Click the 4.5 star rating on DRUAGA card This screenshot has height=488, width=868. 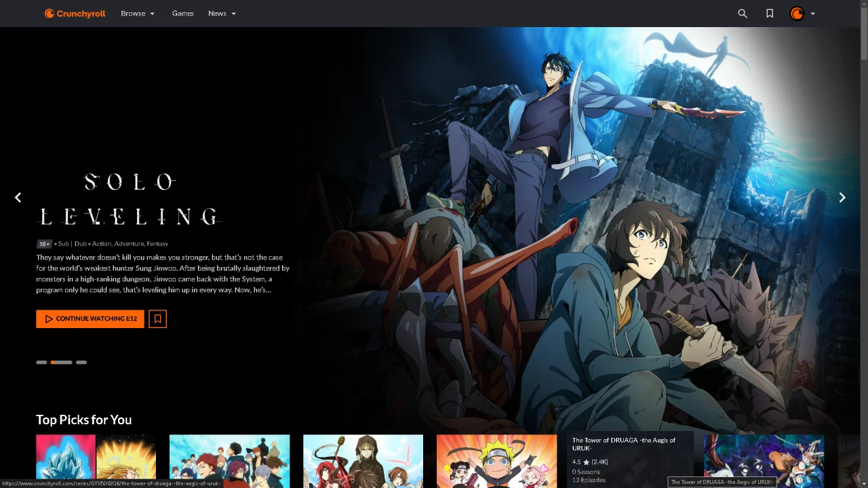point(590,462)
